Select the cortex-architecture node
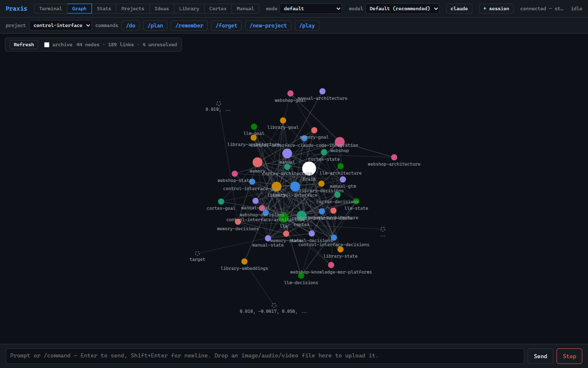Screen dimensions: 588x368 (287, 166)
